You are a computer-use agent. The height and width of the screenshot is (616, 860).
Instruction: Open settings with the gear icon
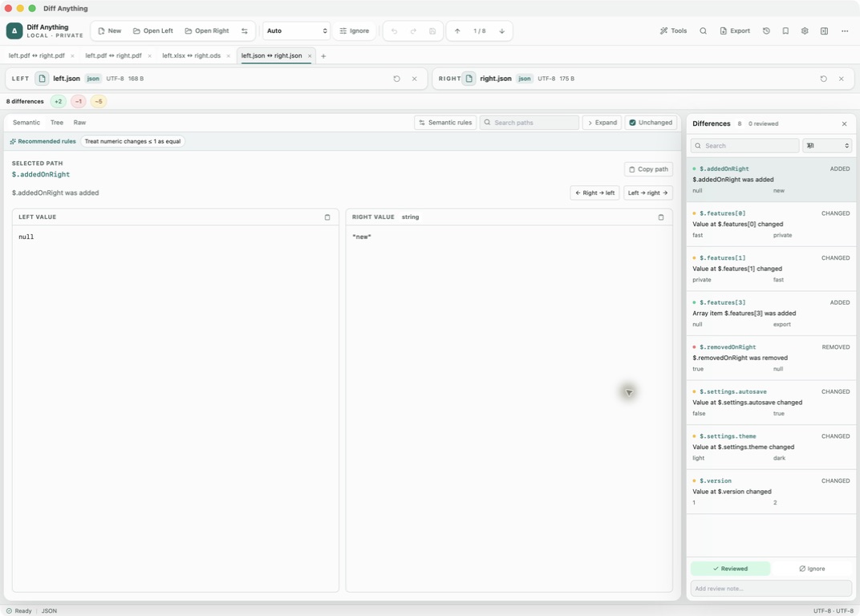pyautogui.click(x=805, y=30)
